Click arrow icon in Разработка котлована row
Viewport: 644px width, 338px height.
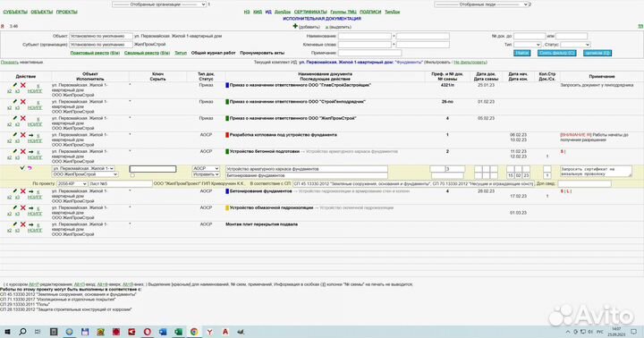30,135
